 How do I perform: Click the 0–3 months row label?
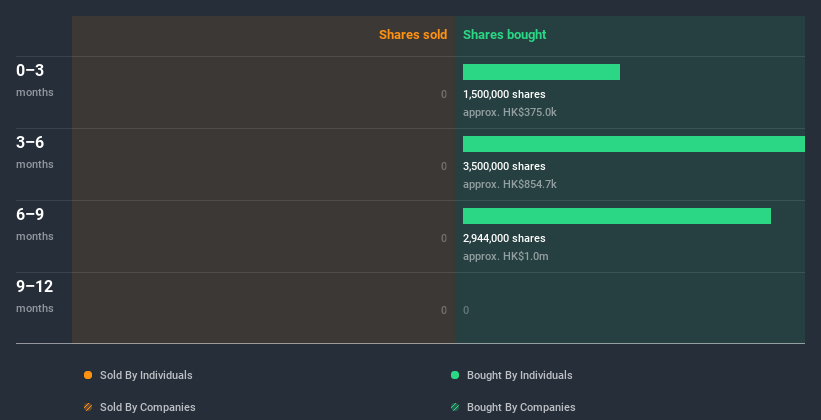35,80
